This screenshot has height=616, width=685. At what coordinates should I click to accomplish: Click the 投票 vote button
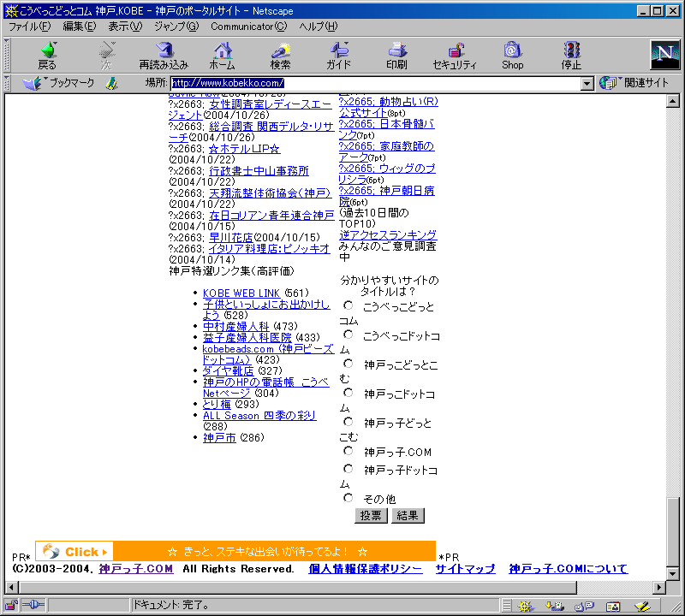371,516
